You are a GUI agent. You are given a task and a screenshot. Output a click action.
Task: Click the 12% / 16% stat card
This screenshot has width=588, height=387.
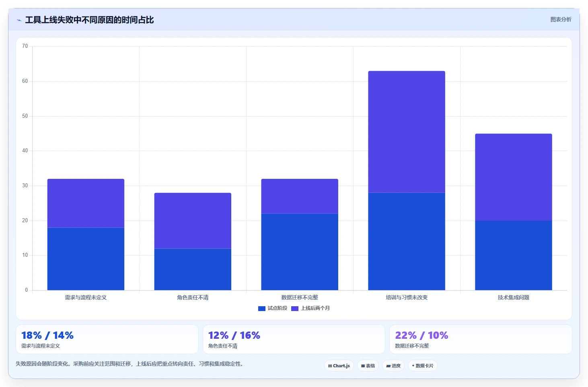(294, 339)
